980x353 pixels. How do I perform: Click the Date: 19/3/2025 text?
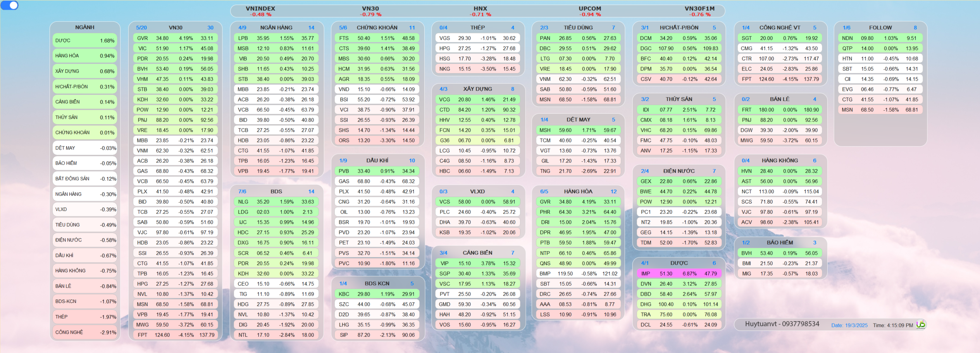pos(849,326)
